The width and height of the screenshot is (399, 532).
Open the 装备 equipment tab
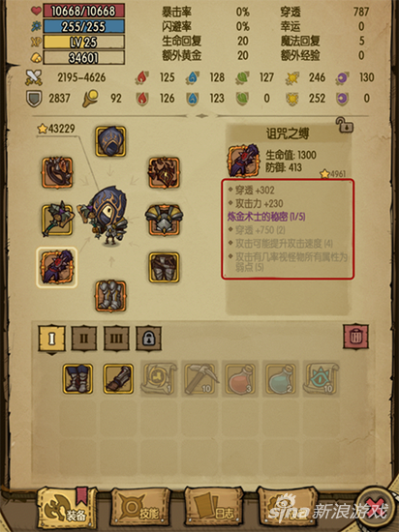(67, 508)
